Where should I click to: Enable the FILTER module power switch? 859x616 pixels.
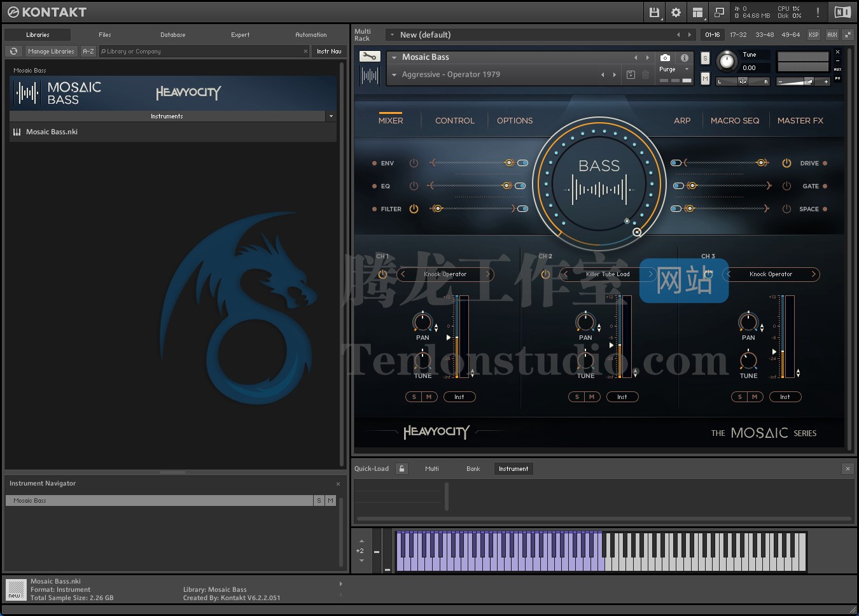[414, 209]
